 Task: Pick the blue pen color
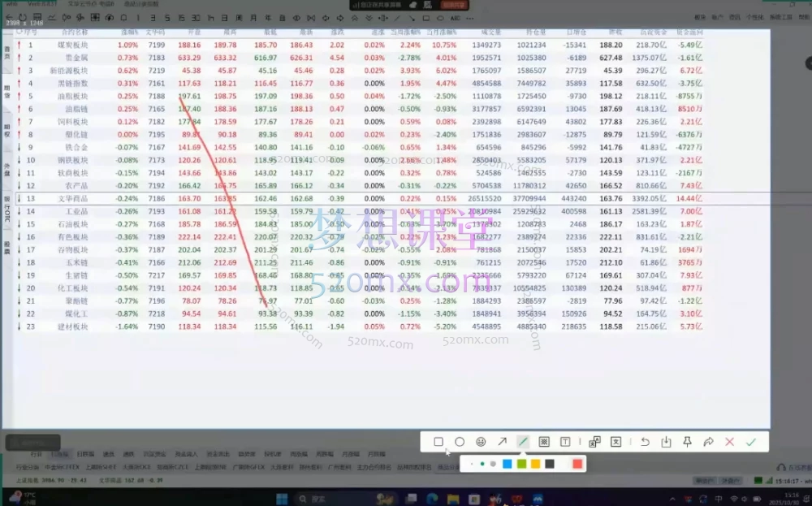508,464
